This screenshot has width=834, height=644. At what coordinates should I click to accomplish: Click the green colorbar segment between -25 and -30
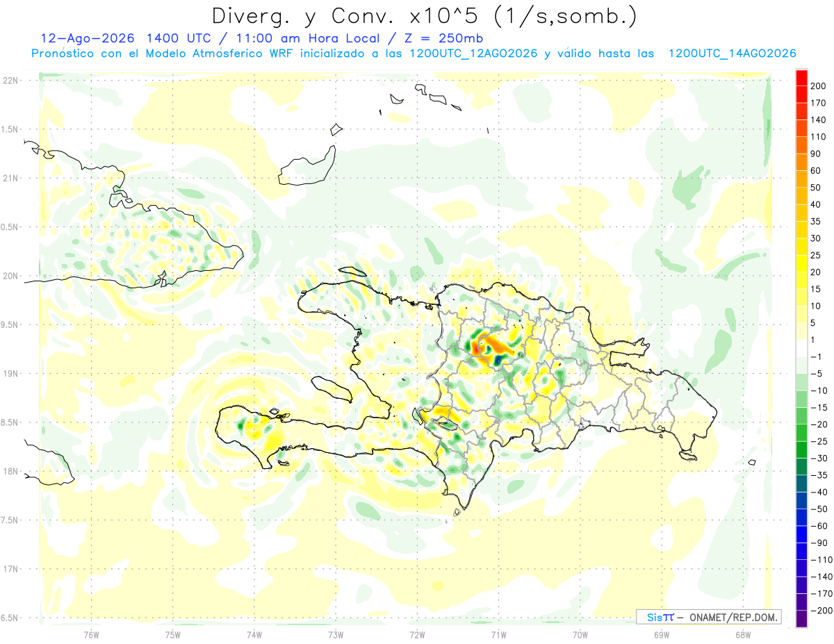click(x=801, y=450)
